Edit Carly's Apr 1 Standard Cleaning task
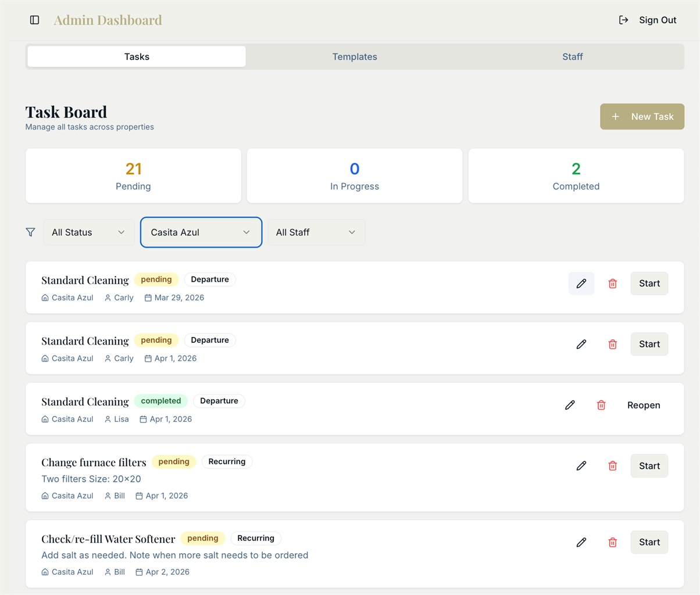The height and width of the screenshot is (595, 700). (x=581, y=344)
